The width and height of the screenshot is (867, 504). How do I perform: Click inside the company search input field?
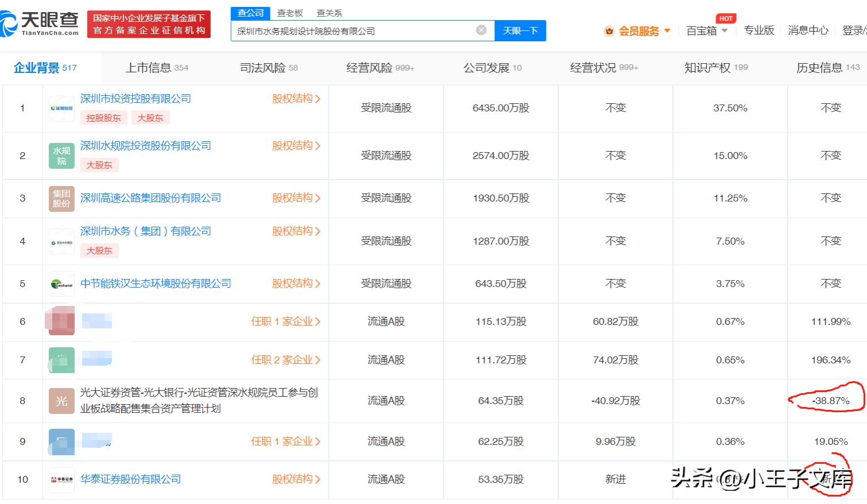[356, 30]
